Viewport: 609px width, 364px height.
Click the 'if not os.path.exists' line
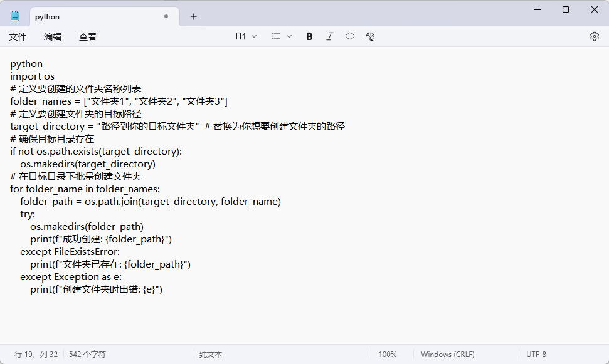(x=96, y=152)
